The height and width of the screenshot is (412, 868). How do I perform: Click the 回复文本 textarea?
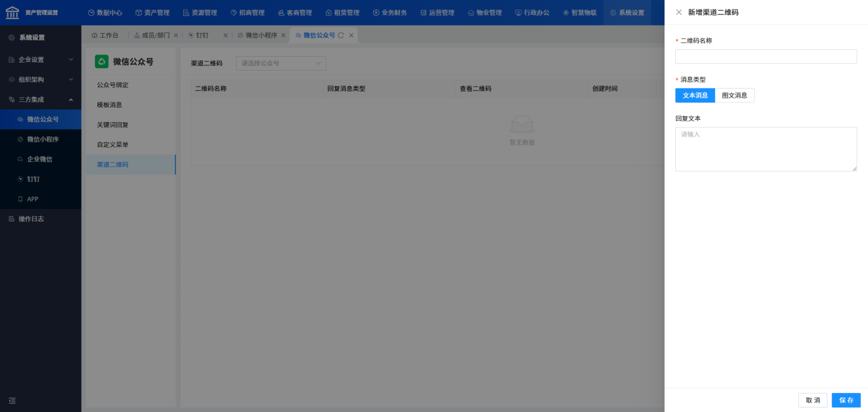click(x=766, y=149)
